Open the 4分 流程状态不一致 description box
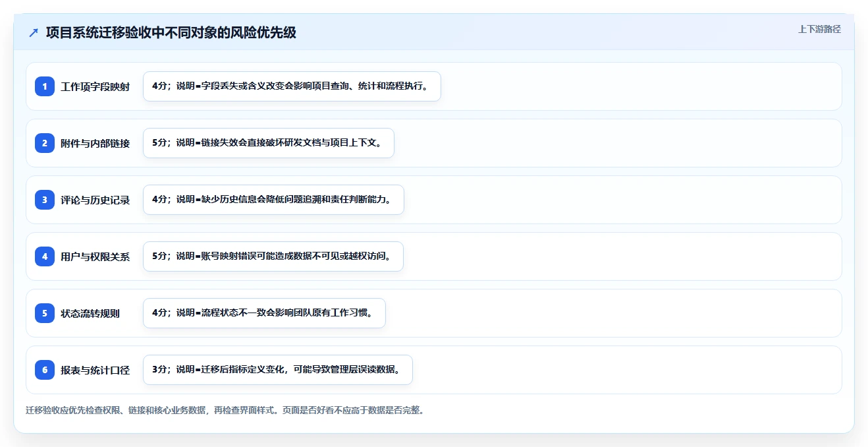This screenshot has height=447, width=868. tap(264, 313)
